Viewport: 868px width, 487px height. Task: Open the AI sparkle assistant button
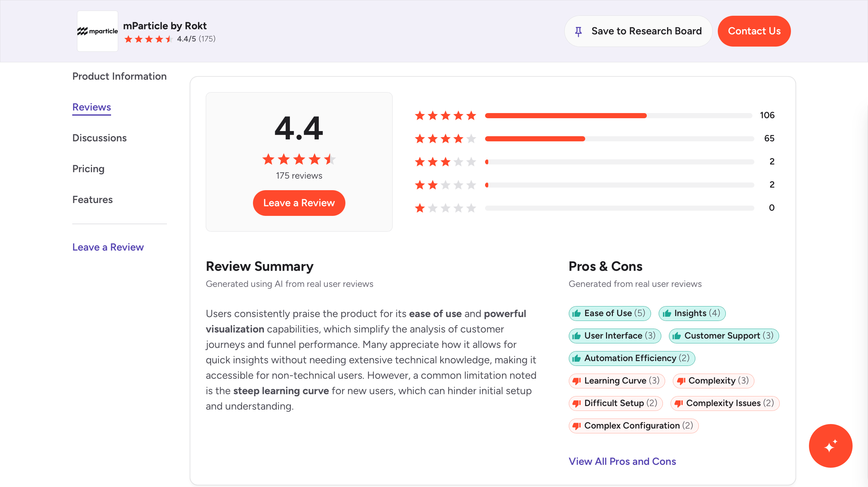tap(830, 446)
